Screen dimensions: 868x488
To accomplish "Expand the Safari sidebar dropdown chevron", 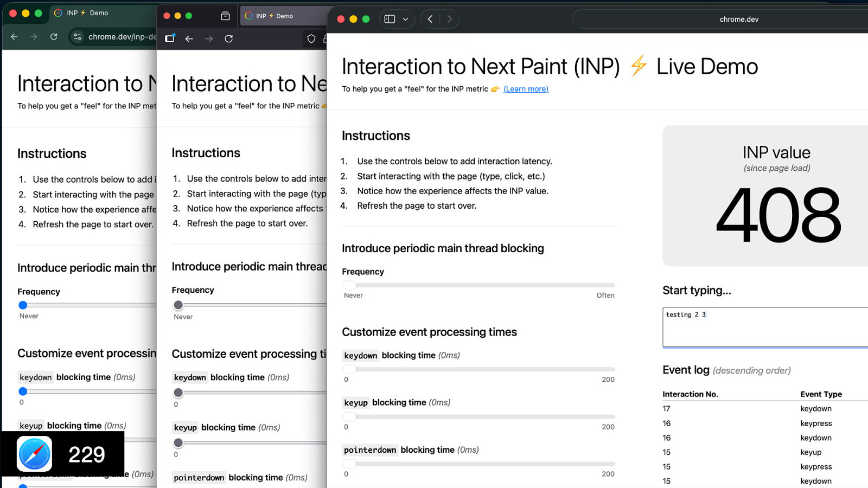I will click(x=405, y=19).
